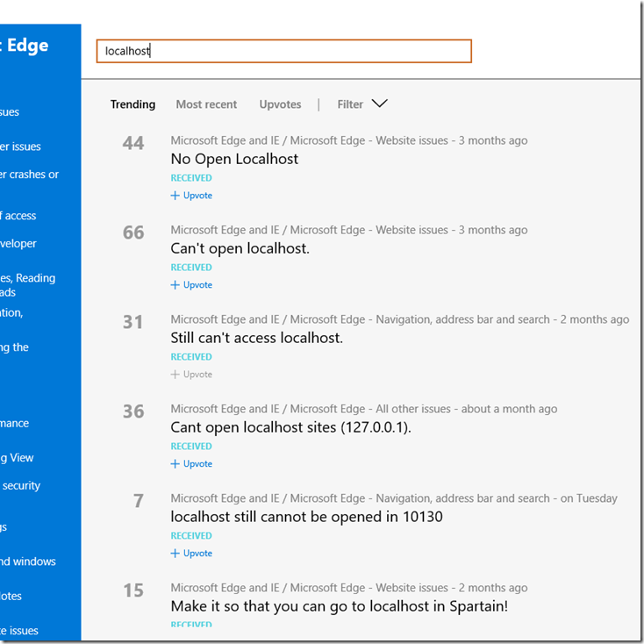The width and height of the screenshot is (644, 644).
Task: Open 'localhost still cannot be opened in 10130'
Action: click(307, 517)
